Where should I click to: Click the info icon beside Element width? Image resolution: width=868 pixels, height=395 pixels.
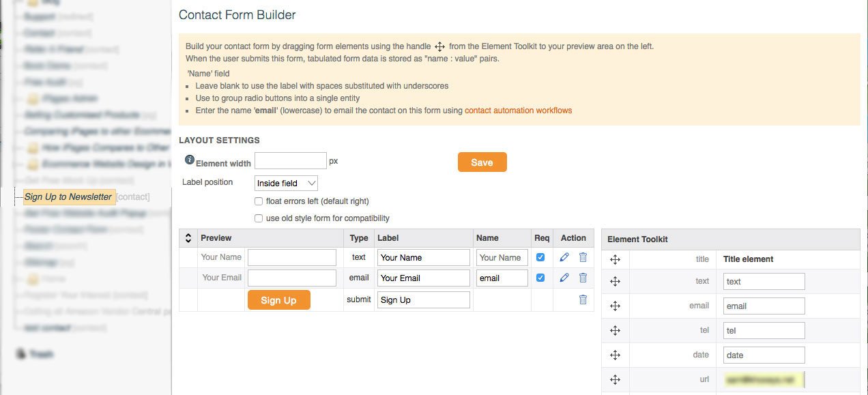pos(190,160)
